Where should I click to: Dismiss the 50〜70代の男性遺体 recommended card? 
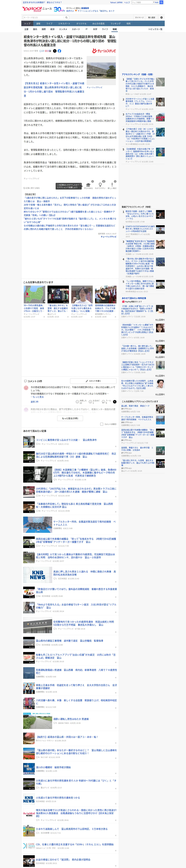point(44,317)
